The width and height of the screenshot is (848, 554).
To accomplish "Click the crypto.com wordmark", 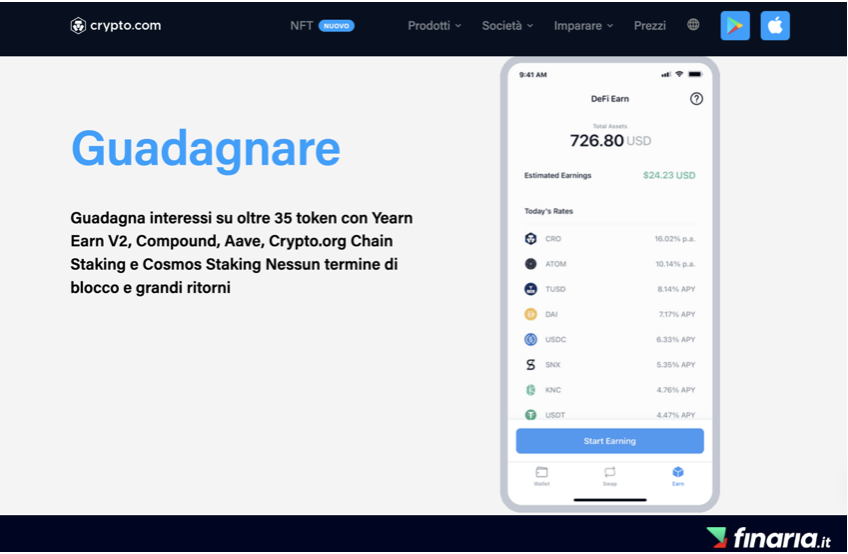I will pyautogui.click(x=125, y=25).
